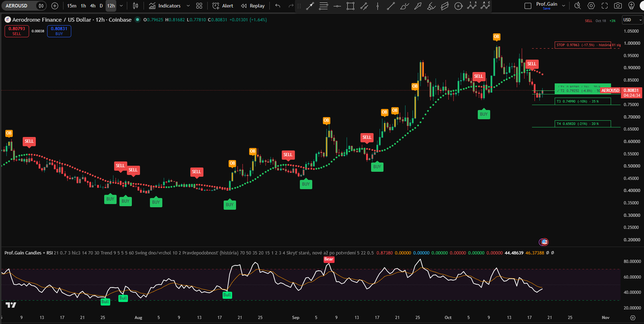Viewport: 644px width, 324px height.
Task: Select the circle drawing tool
Action: point(458,6)
